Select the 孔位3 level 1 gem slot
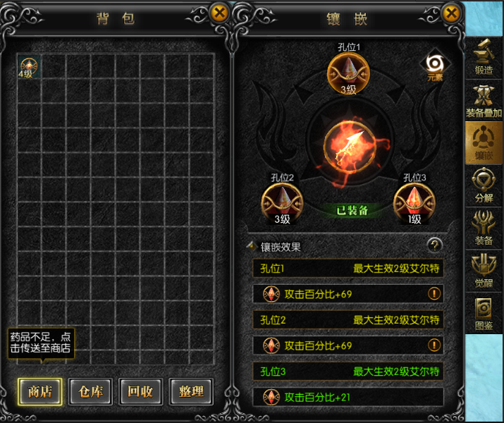The height and width of the screenshot is (423, 504). [x=414, y=204]
